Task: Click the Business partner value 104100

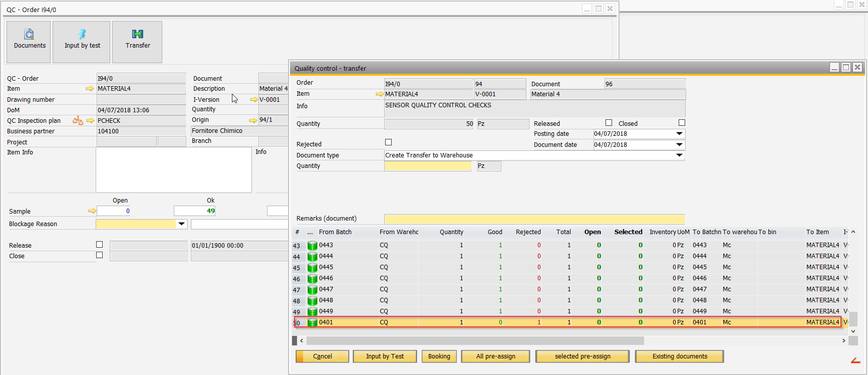Action: pyautogui.click(x=141, y=131)
